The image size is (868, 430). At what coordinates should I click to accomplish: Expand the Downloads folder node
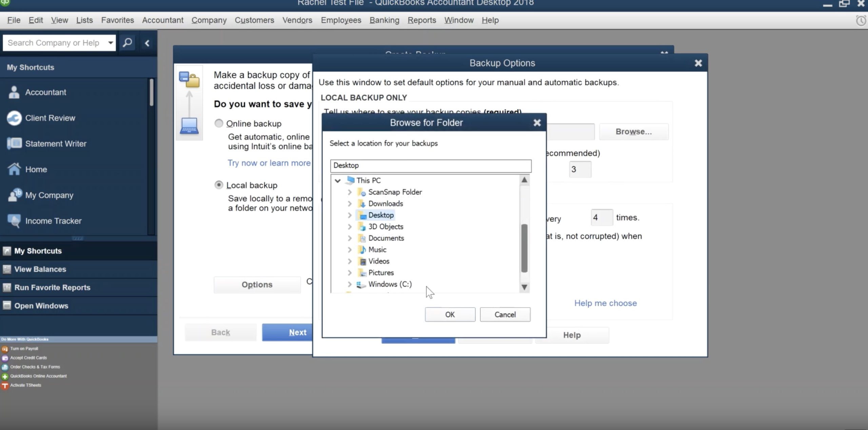coord(350,204)
